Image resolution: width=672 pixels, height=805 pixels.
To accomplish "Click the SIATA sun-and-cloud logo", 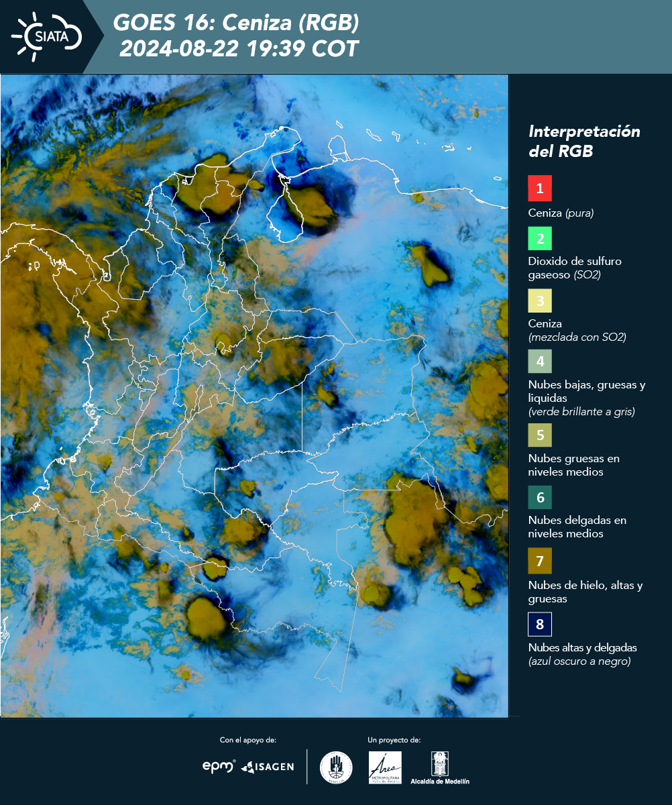I will (x=47, y=36).
